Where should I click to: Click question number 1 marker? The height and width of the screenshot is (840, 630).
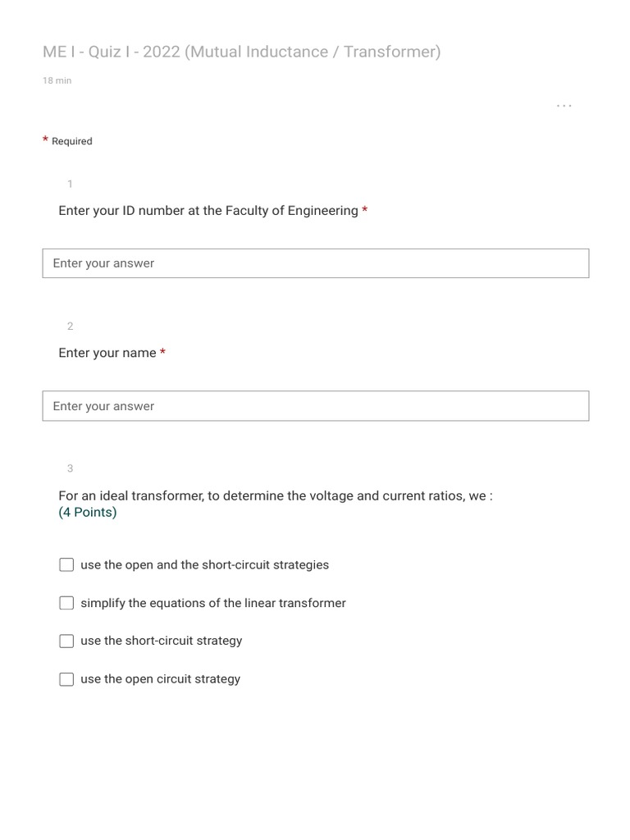pyautogui.click(x=71, y=184)
